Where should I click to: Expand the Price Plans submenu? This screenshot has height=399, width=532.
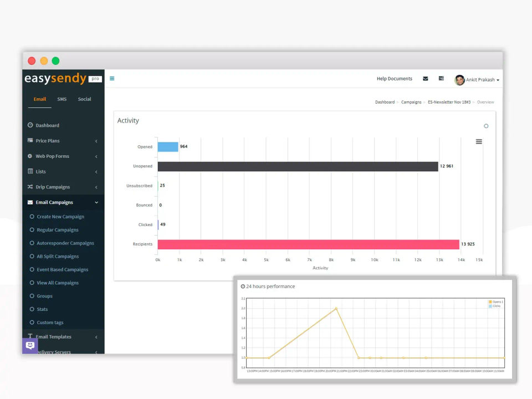click(63, 141)
